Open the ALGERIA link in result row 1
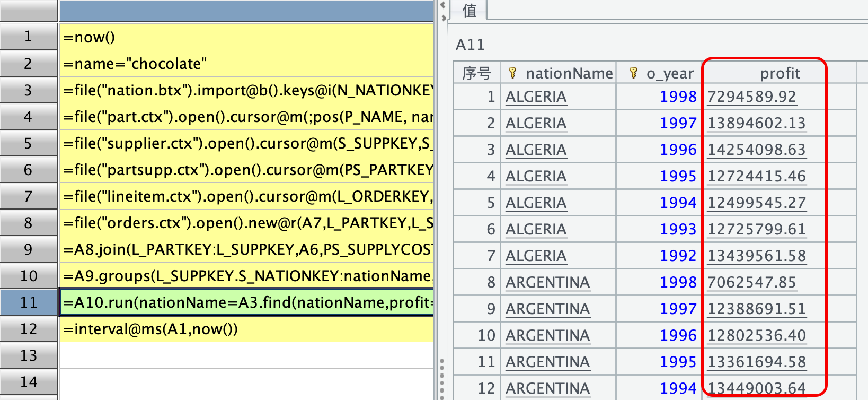 coord(536,97)
